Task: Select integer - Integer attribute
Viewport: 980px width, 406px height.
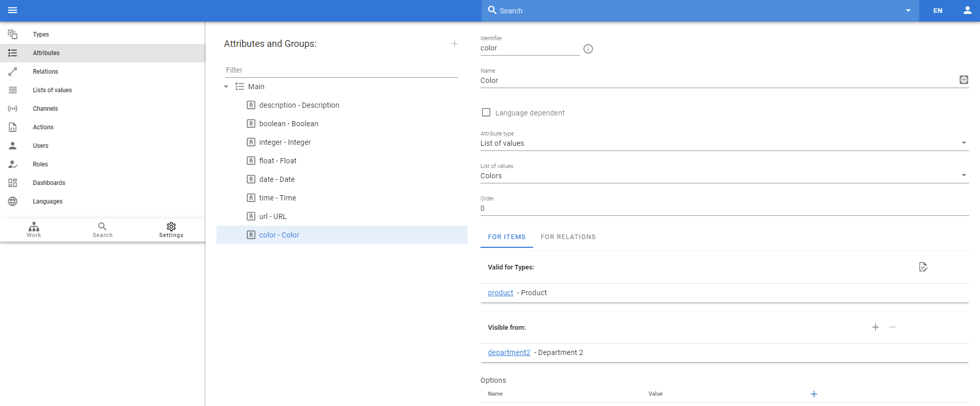Action: [x=342, y=142]
